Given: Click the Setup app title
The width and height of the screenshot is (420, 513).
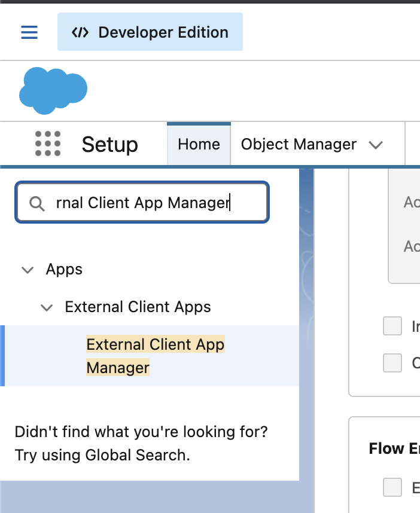Looking at the screenshot, I should pyautogui.click(x=109, y=144).
